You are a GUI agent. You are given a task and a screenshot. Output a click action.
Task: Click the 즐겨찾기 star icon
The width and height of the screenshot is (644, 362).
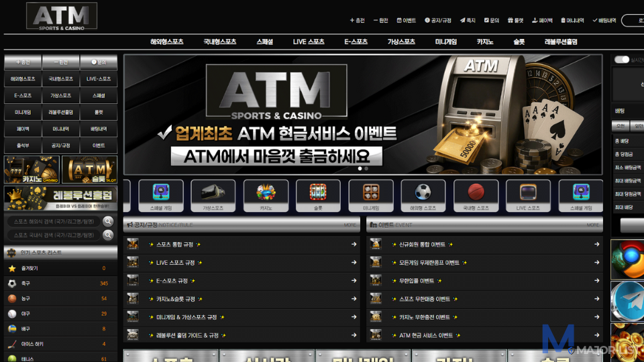pos(12,268)
